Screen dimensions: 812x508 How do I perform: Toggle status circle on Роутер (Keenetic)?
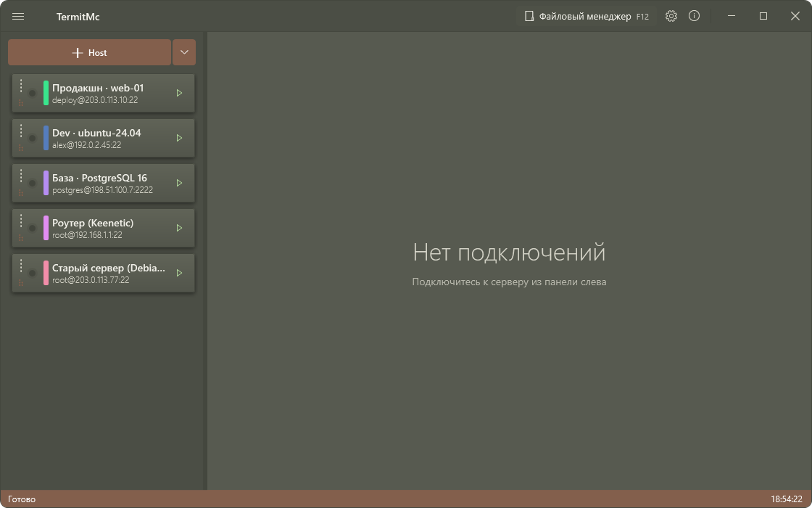[x=32, y=228]
